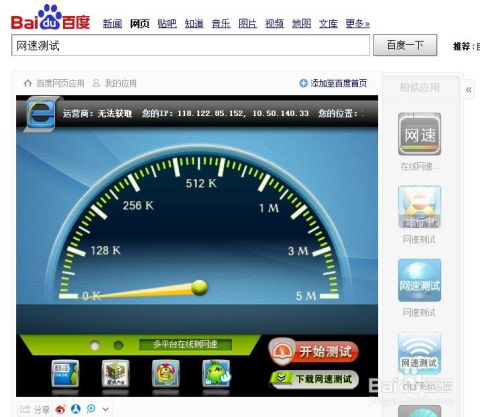480x417 pixels.
Task: Click the blue IE browser icon
Action: [x=41, y=114]
